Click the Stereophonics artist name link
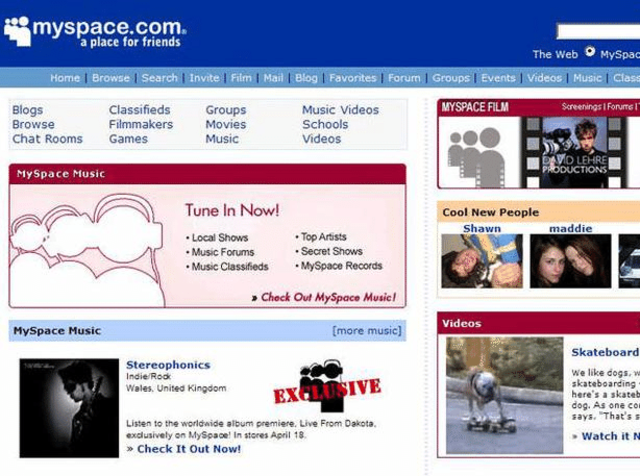Viewport: 640px width, 476px height. click(x=168, y=365)
